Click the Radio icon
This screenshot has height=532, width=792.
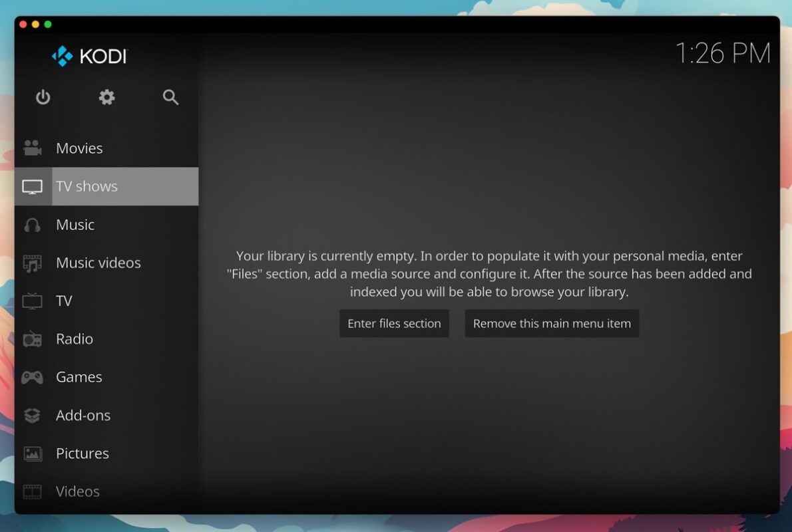click(32, 338)
